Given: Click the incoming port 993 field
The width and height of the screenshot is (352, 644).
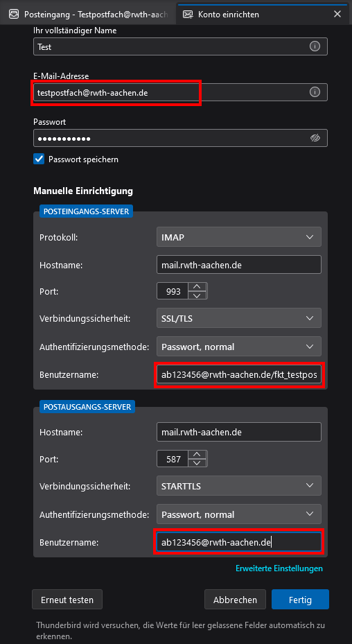Looking at the screenshot, I should 173,291.
